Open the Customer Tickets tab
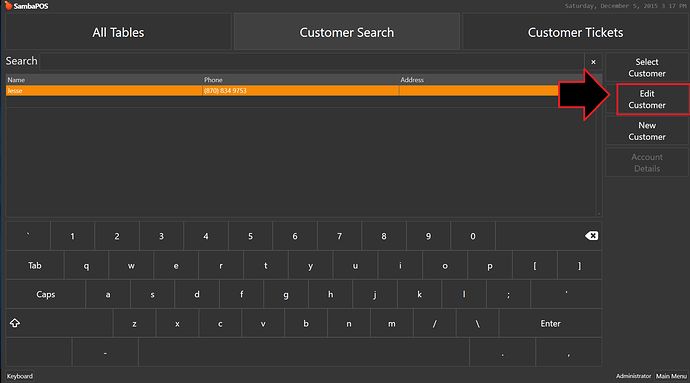Screen dimensions: 690x383 (575, 32)
